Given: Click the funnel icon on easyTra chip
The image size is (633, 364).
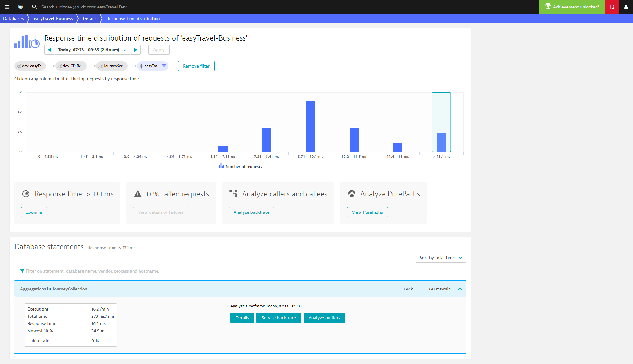Looking at the screenshot, I should click(164, 66).
